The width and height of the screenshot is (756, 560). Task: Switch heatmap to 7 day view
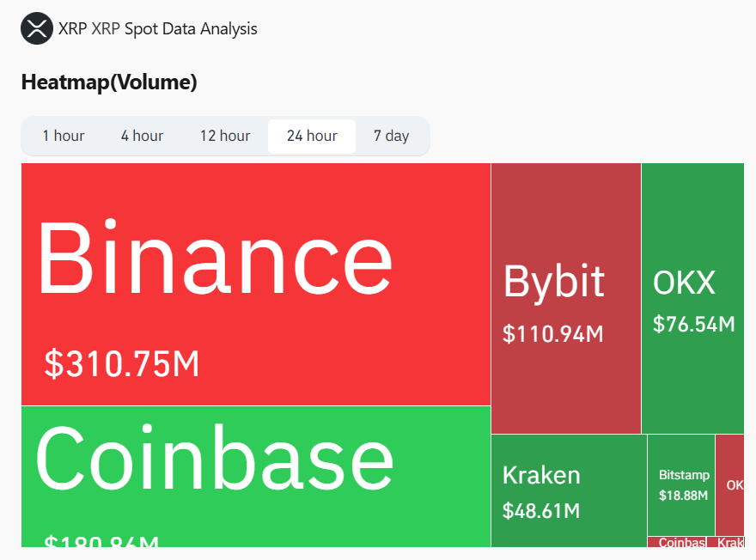coord(391,136)
